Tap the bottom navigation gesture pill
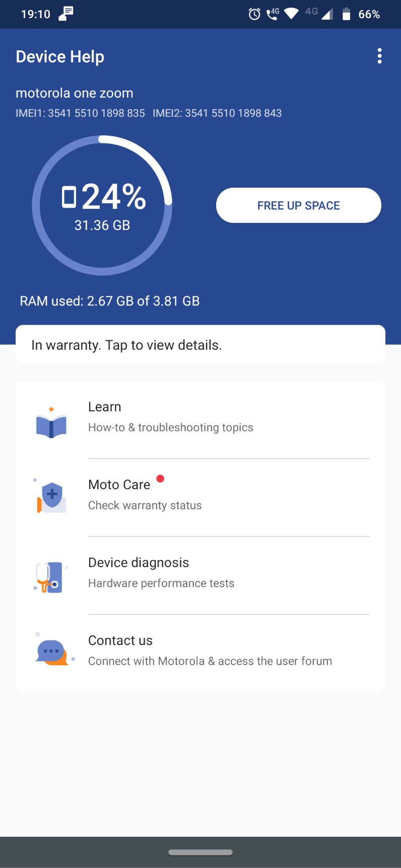 tap(201, 852)
